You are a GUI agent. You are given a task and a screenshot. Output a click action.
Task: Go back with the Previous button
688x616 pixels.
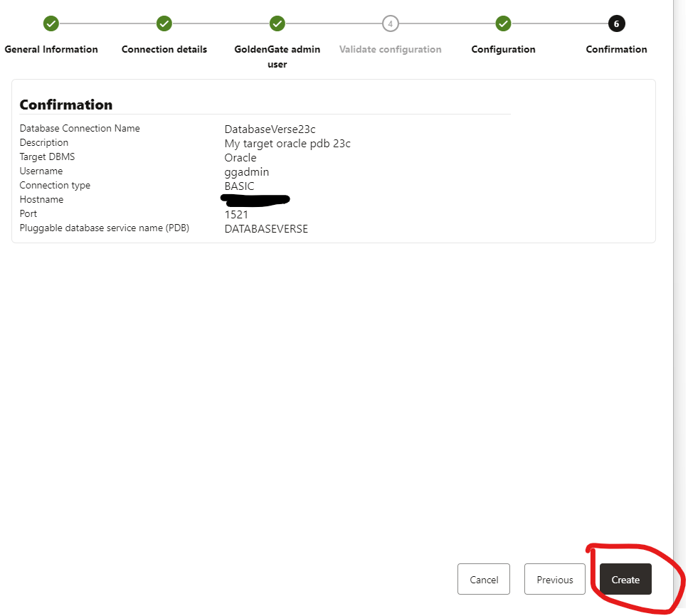554,580
